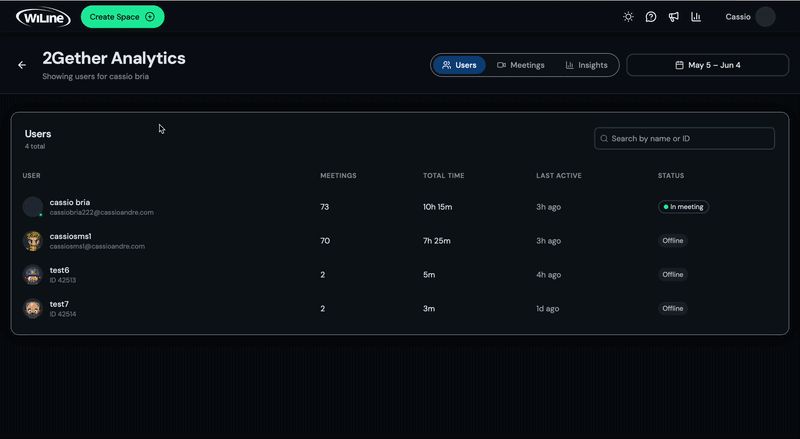
Task: Switch to the Insights tab
Action: point(587,65)
